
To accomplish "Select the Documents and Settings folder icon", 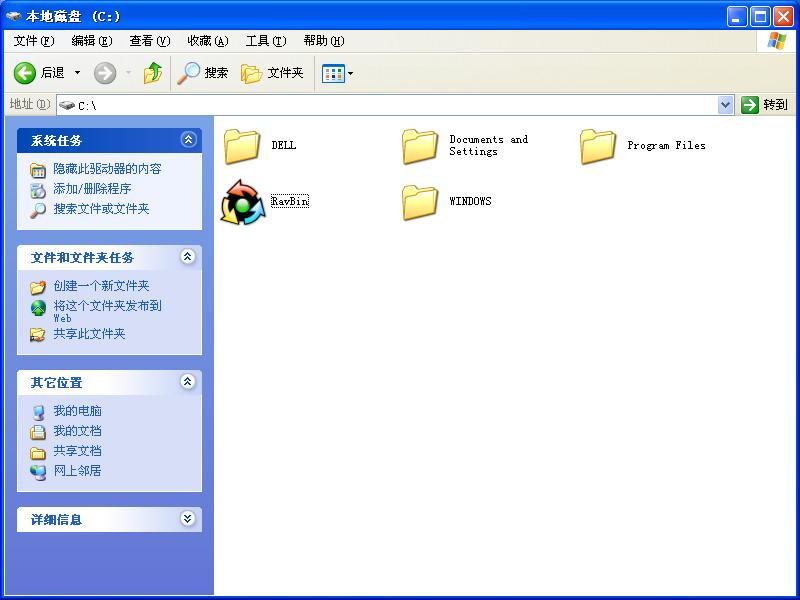I will 420,146.
